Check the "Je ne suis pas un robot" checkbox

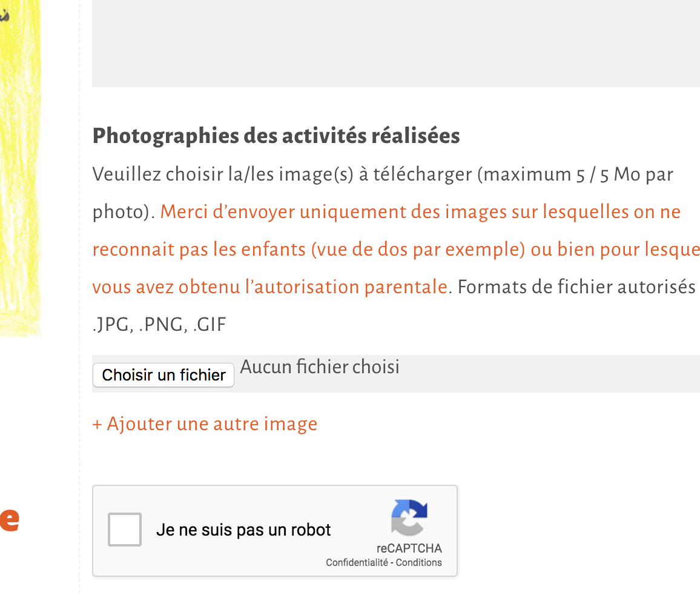(x=125, y=530)
